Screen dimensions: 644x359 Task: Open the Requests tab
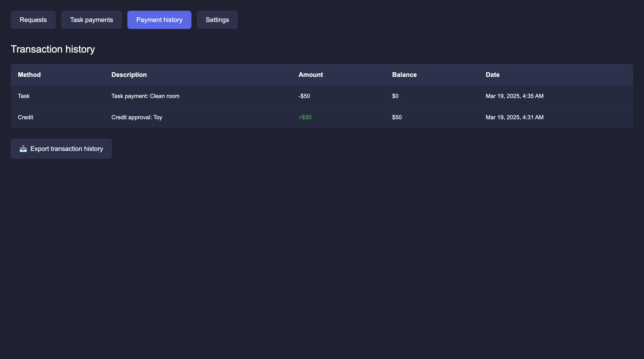click(33, 20)
